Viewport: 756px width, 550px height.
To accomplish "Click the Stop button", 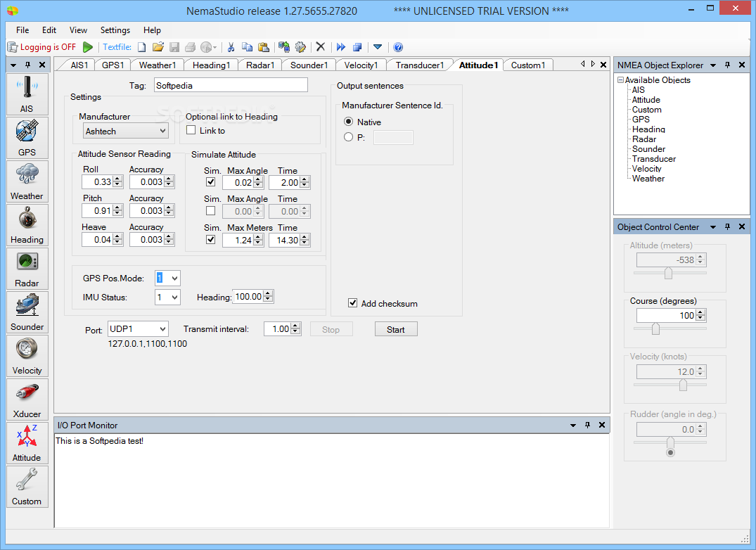I will (x=331, y=330).
